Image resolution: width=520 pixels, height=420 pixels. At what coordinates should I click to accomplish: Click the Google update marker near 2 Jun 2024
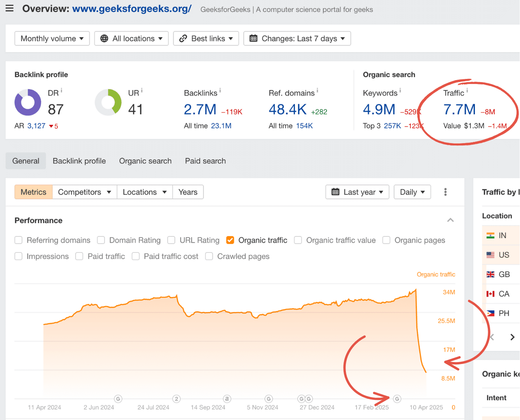point(118,399)
